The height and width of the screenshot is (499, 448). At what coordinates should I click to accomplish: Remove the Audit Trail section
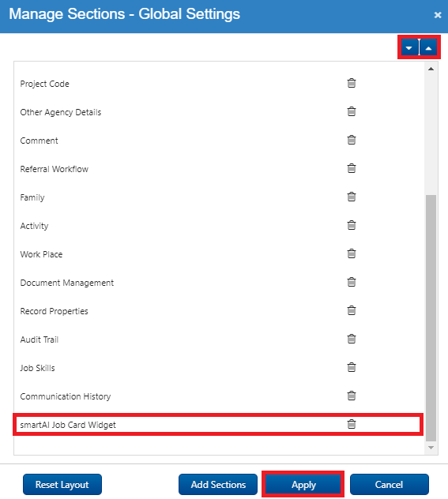click(x=351, y=339)
